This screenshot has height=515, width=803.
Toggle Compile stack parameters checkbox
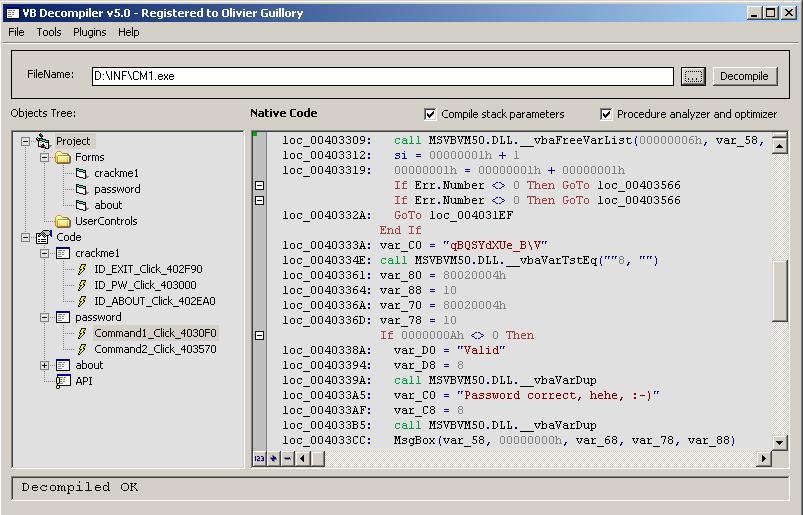[430, 114]
